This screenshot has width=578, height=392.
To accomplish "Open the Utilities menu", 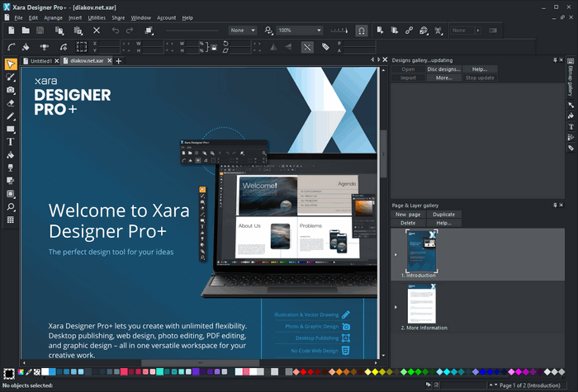I will tap(97, 17).
